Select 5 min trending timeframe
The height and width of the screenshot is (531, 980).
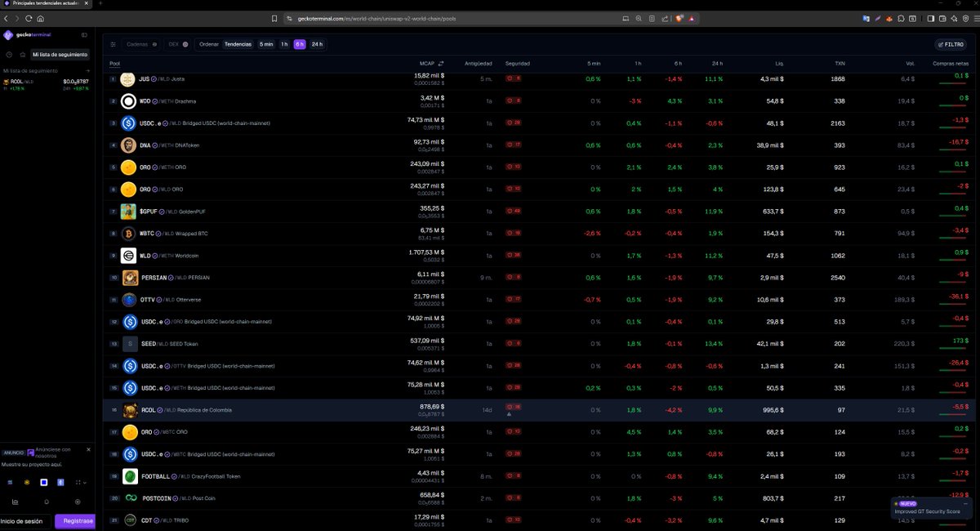point(266,44)
